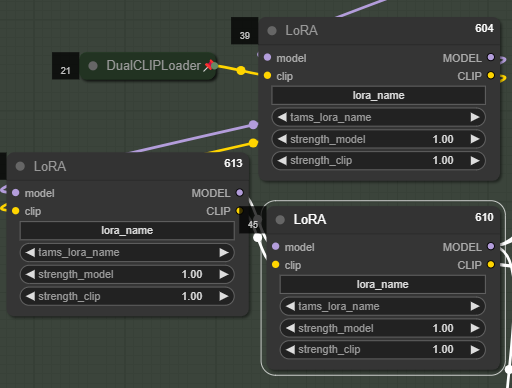Viewport: 512px width, 388px height.
Task: Click model input socket of LoRA 610
Action: [275, 246]
